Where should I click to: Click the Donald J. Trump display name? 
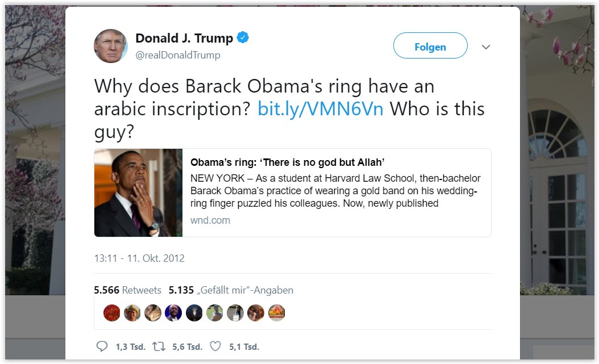(x=184, y=38)
